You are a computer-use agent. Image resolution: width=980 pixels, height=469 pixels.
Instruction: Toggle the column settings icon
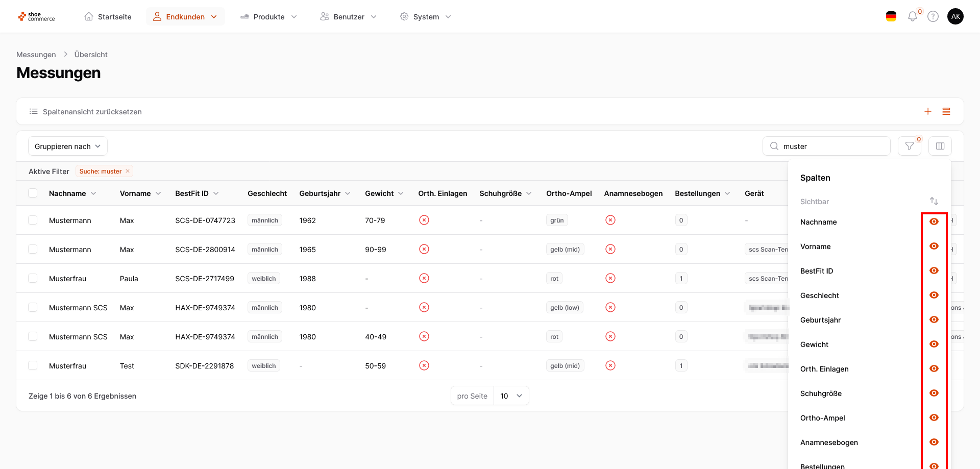[x=940, y=146]
